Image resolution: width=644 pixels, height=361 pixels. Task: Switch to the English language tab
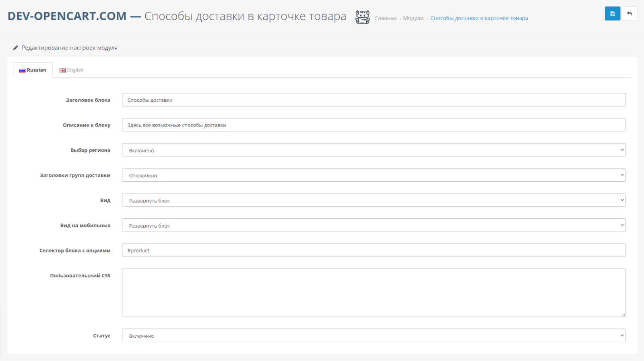point(72,70)
